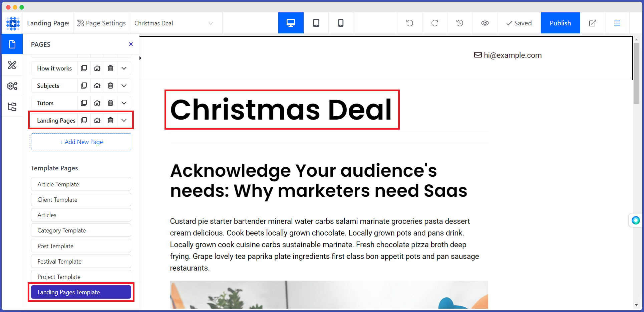The width and height of the screenshot is (644, 312).
Task: Open the design tools sidebar icon
Action: (x=12, y=65)
